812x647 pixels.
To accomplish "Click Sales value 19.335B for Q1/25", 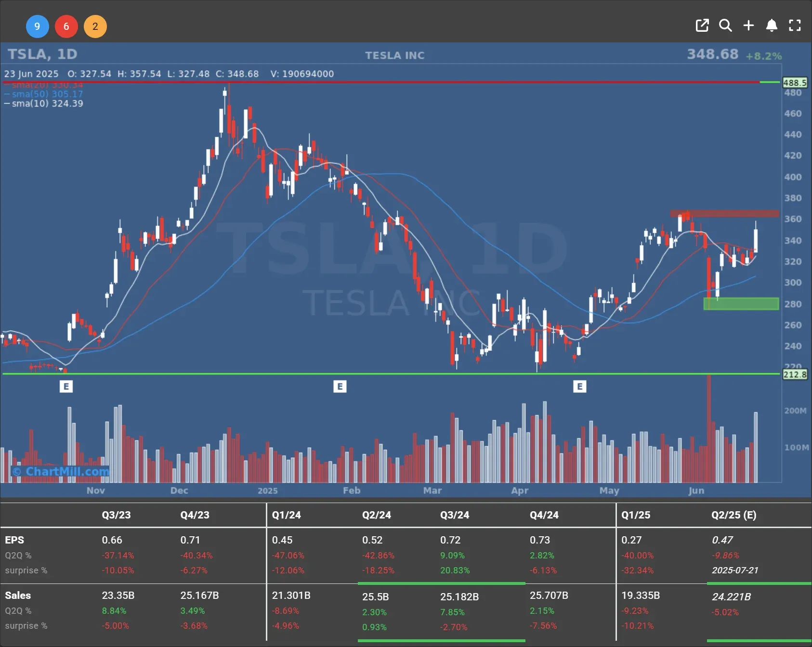I will [641, 595].
